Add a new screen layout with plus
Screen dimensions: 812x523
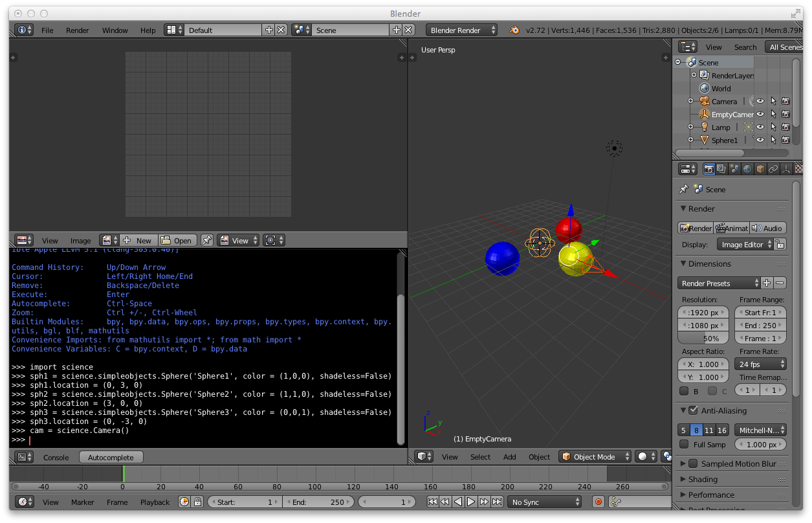coord(269,30)
